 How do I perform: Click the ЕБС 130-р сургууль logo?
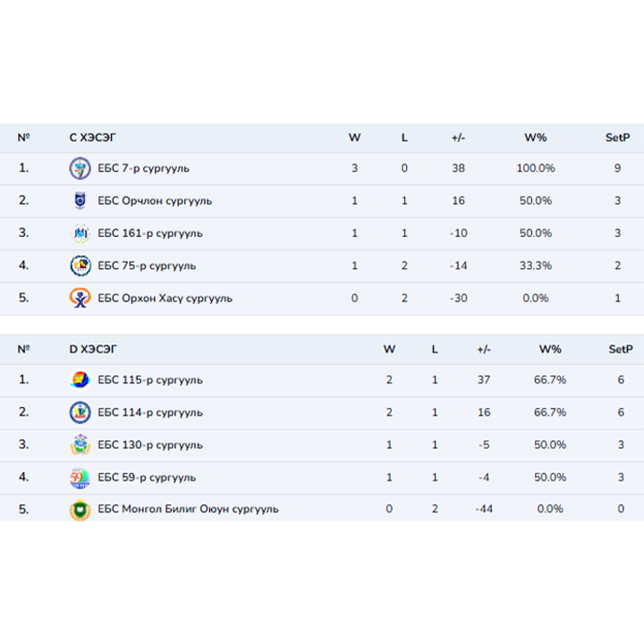[x=80, y=445]
